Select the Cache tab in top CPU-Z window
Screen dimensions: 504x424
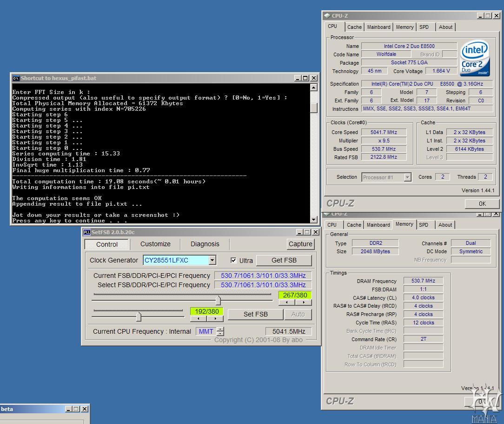354,27
